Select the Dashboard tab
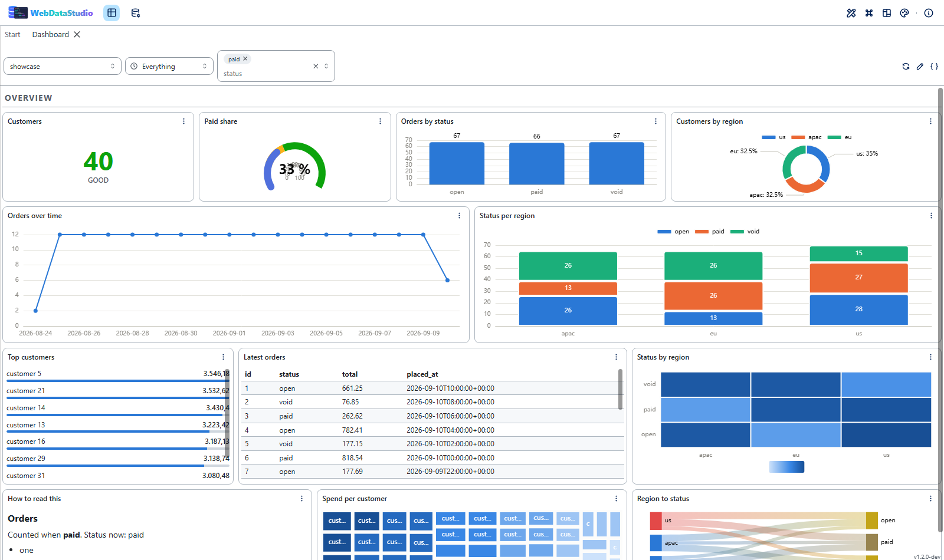The width and height of the screenshot is (944, 560). pyautogui.click(x=51, y=34)
